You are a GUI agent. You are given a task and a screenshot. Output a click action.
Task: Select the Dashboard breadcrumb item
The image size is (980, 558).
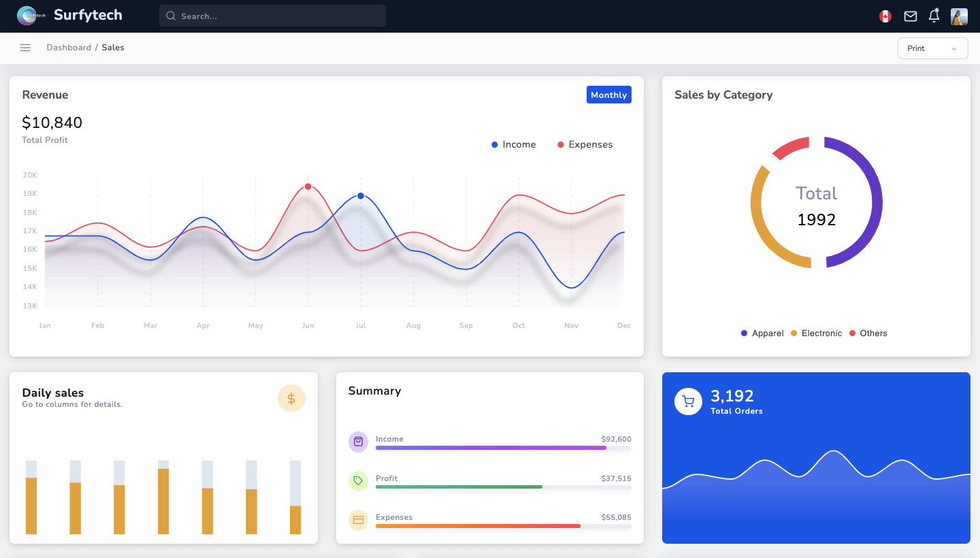69,47
